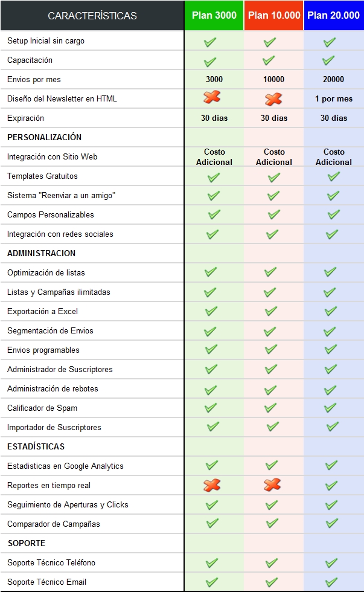
Task: Click Plan 20.000 checkmark for Templates Gratuitos
Action: (333, 176)
